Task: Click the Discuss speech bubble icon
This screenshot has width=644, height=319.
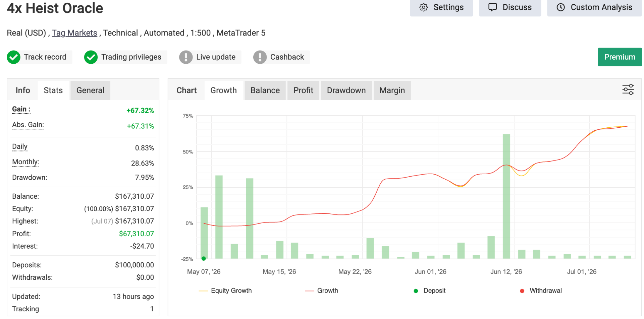Action: tap(492, 7)
